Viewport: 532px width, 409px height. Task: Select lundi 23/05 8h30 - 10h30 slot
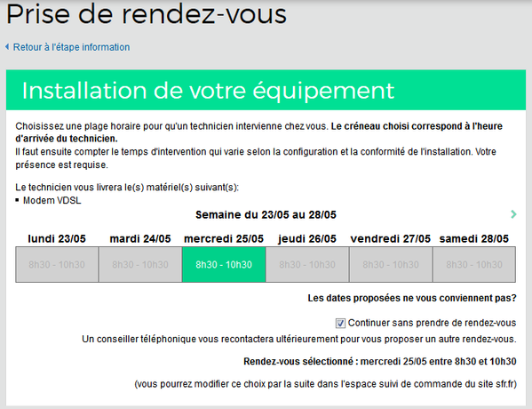click(x=57, y=265)
